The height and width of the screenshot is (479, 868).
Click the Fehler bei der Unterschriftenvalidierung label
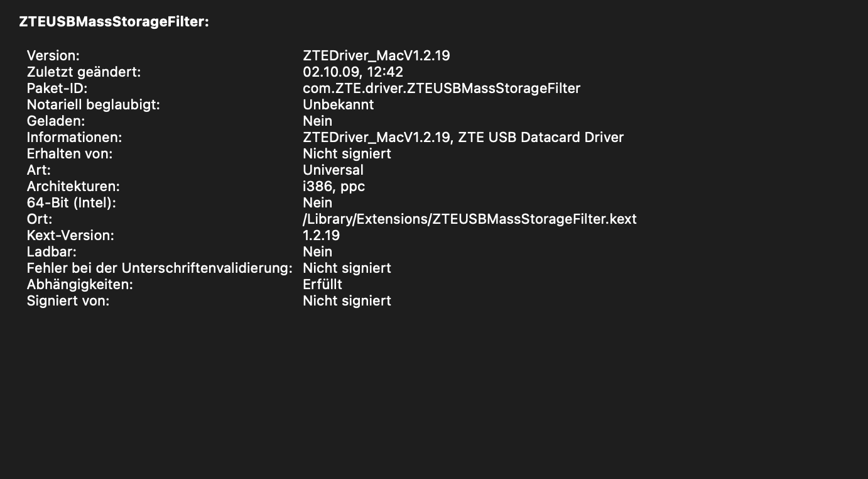click(160, 268)
